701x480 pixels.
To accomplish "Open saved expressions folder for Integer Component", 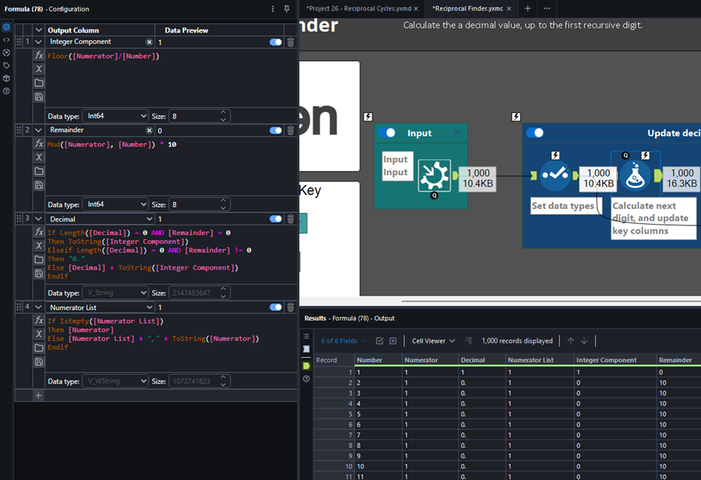I will 39,83.
